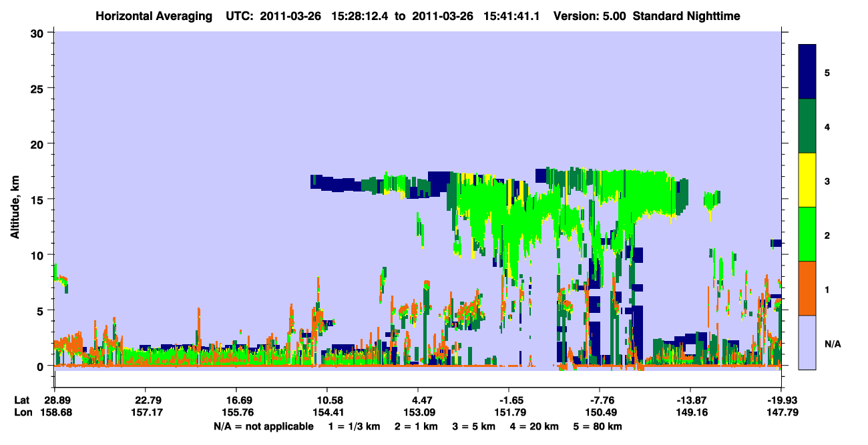Click the dark blue level 5 color swatch
This screenshot has width=868, height=445.
click(807, 72)
